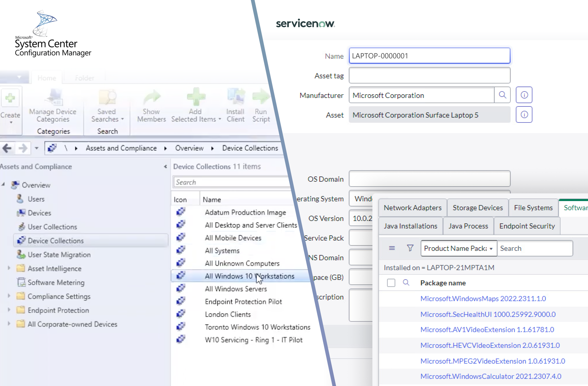The width and height of the screenshot is (588, 386).
Task: Expand the Endpoint Protection folder
Action: click(9, 310)
